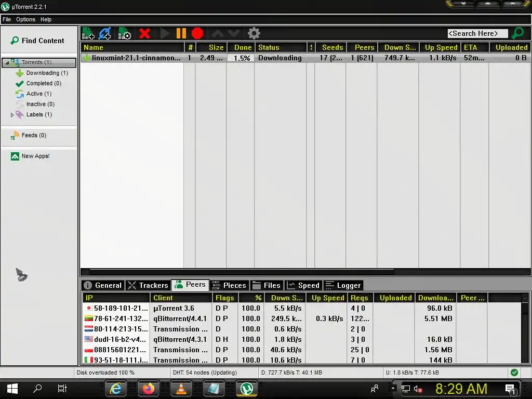Click the Add Torrent from URL icon
Viewport: 532px width, 399px height.
(x=105, y=33)
